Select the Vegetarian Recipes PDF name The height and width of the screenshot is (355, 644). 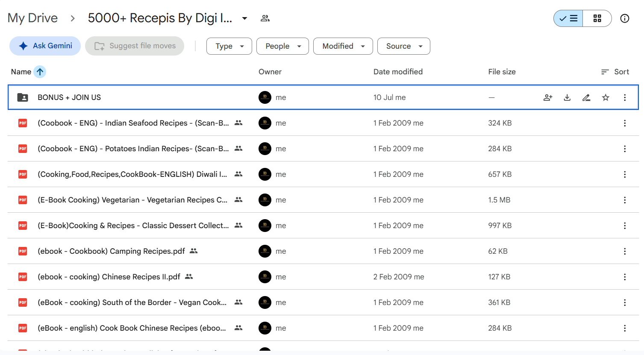(x=132, y=200)
